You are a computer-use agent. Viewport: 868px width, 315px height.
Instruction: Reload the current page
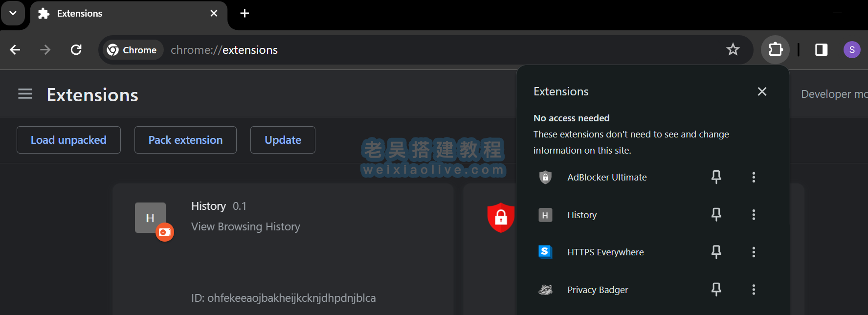[76, 49]
